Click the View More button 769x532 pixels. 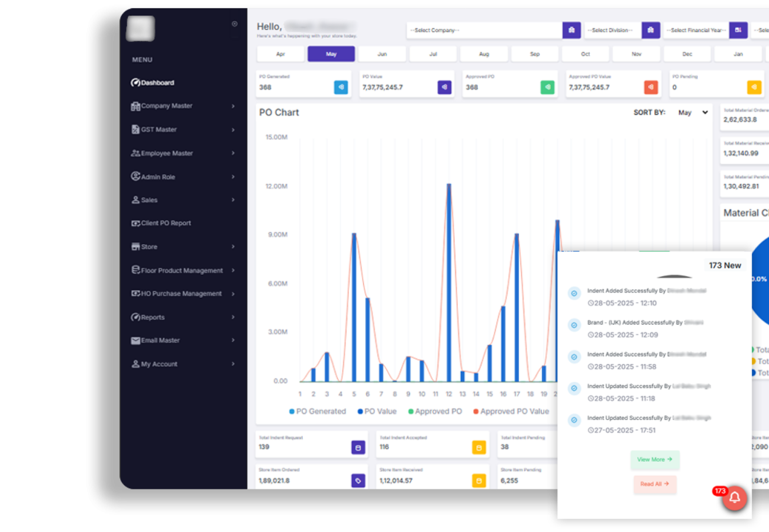tap(655, 459)
